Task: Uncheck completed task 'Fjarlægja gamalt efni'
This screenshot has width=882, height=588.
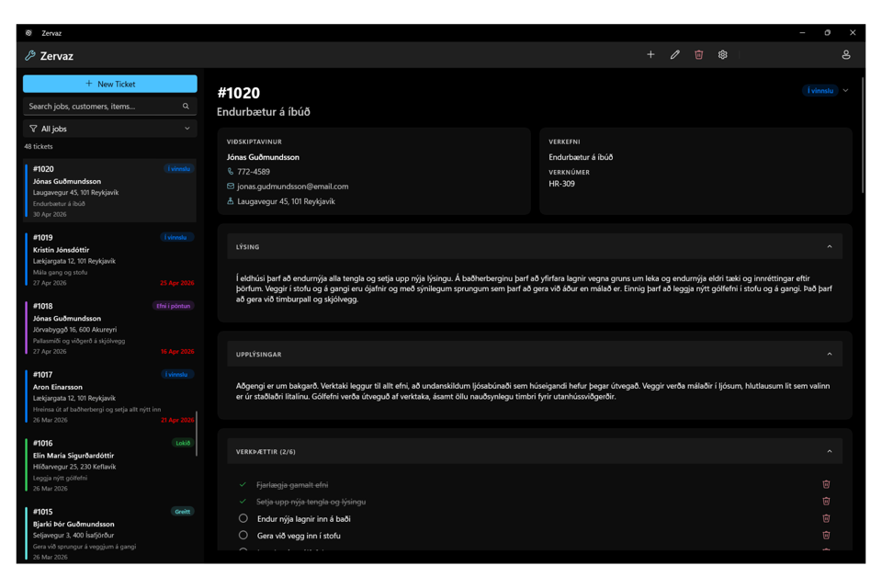Action: click(x=243, y=484)
